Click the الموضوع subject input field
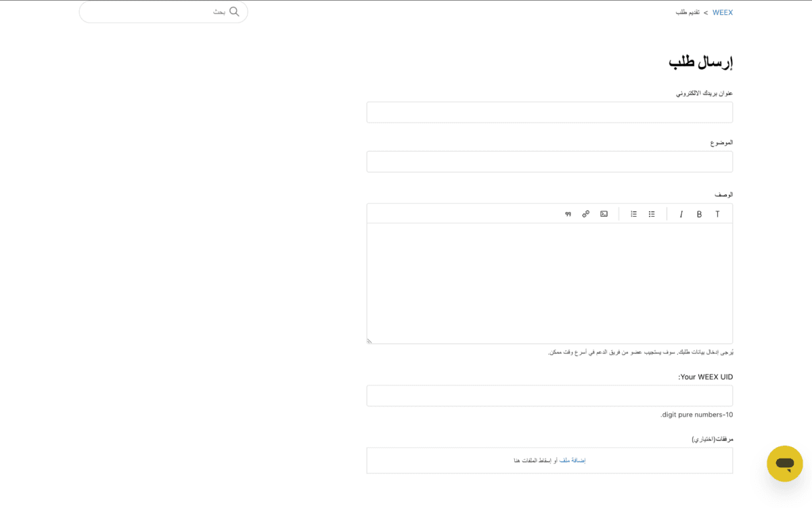Screen dimensions: 812x508 tap(549, 162)
